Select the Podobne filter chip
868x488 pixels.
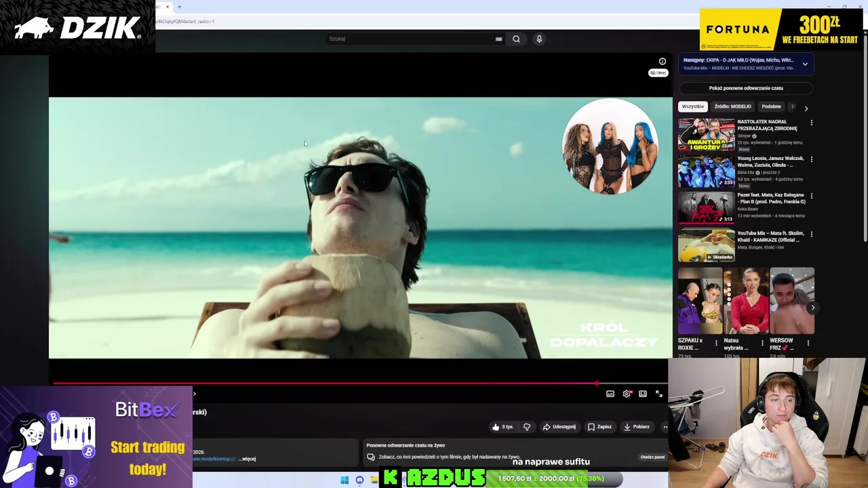click(771, 106)
